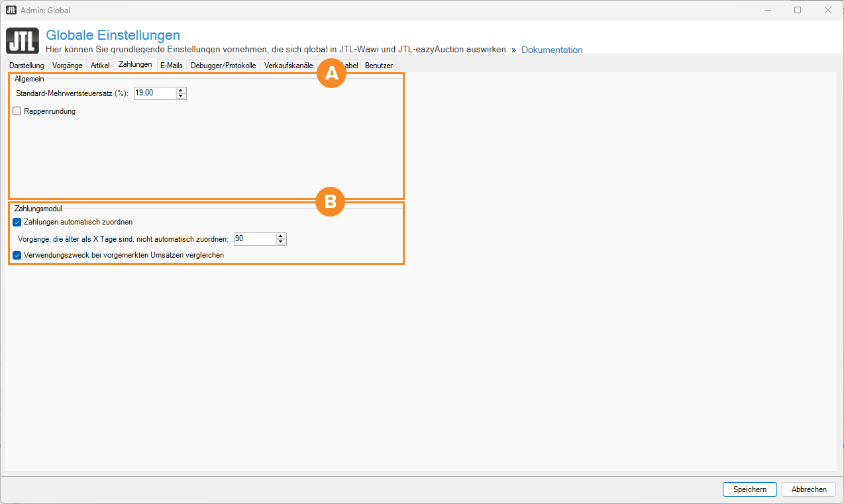Click the Abbrechen button
844x504 pixels.
[x=809, y=489]
